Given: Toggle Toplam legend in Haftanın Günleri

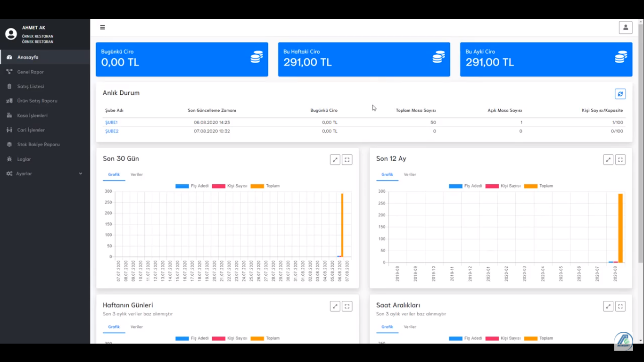Looking at the screenshot, I should pyautogui.click(x=265, y=338).
